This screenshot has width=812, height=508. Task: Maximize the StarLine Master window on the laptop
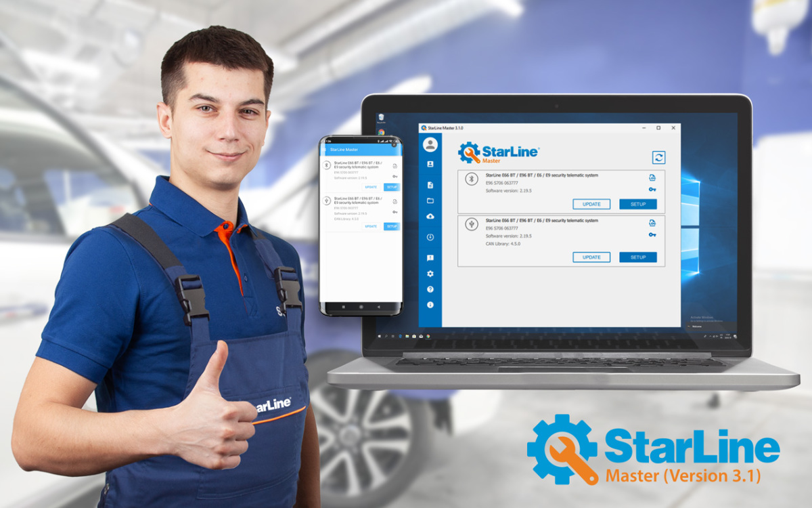coord(659,127)
